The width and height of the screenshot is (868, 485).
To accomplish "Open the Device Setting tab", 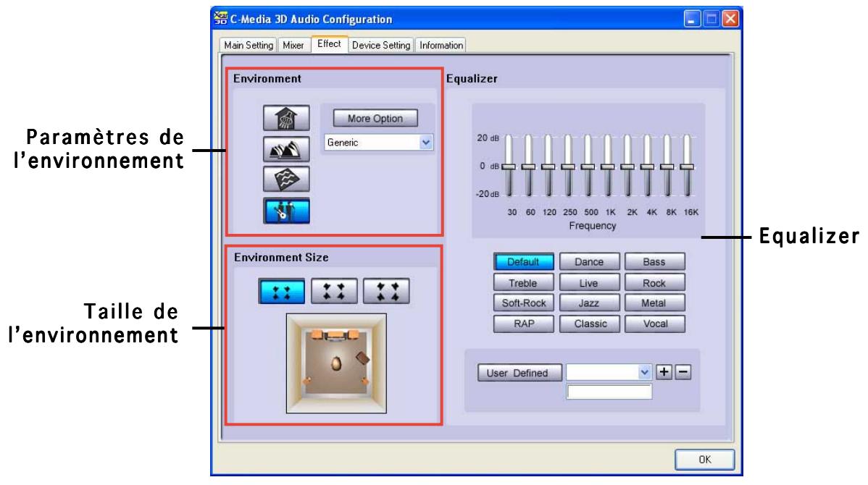I will click(x=381, y=46).
